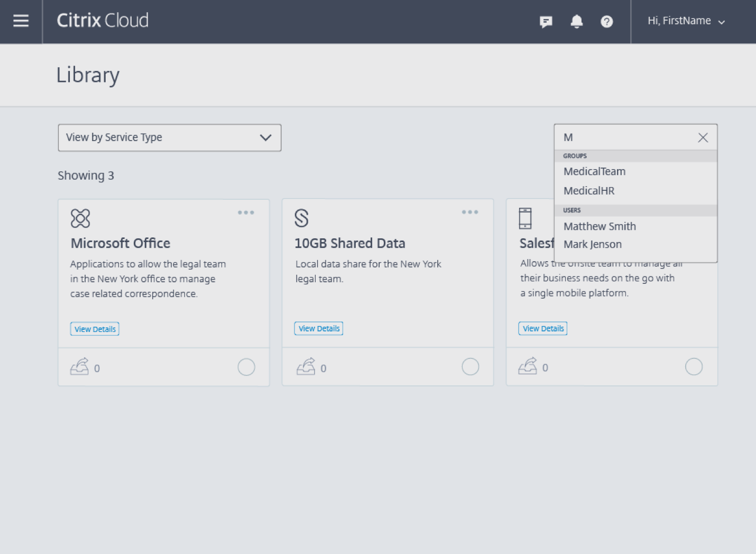Open the feedback chat icon
The width and height of the screenshot is (756, 554).
[546, 22]
